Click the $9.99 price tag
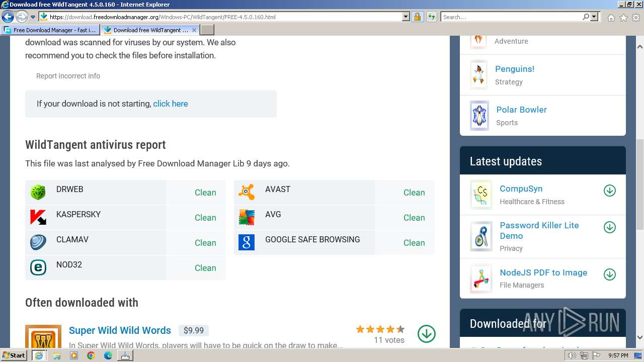Image resolution: width=644 pixels, height=362 pixels. point(194,330)
